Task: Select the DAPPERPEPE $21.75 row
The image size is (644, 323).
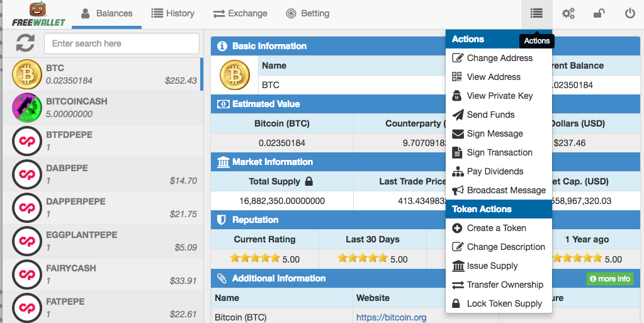Action: pyautogui.click(x=103, y=208)
